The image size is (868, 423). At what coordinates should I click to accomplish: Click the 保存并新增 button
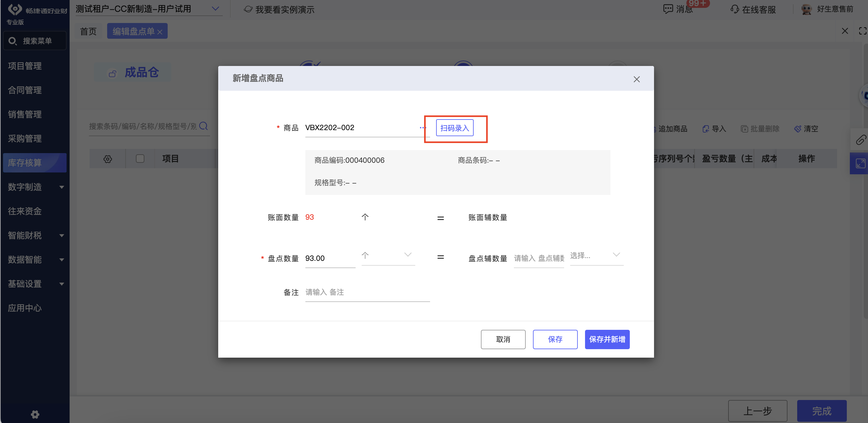point(607,339)
